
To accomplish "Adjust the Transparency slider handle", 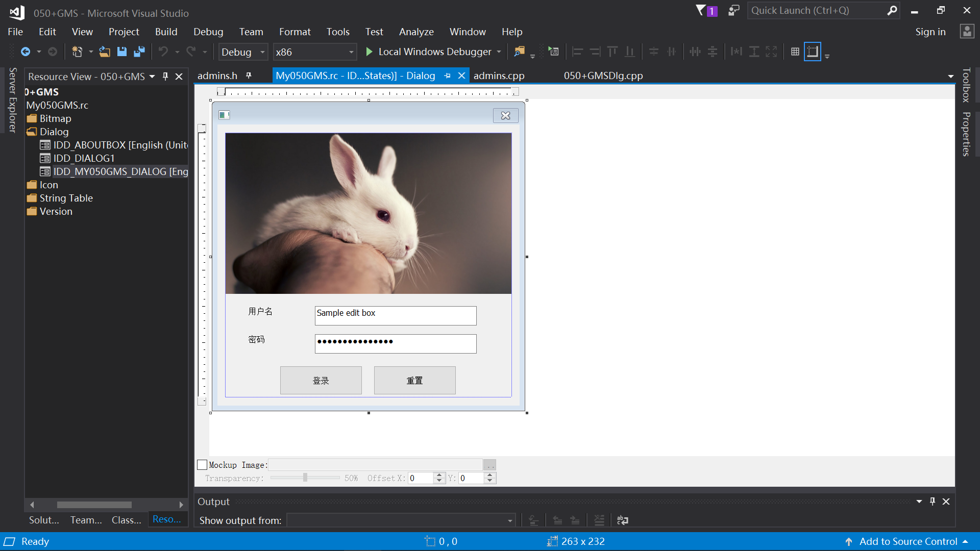I will (305, 478).
